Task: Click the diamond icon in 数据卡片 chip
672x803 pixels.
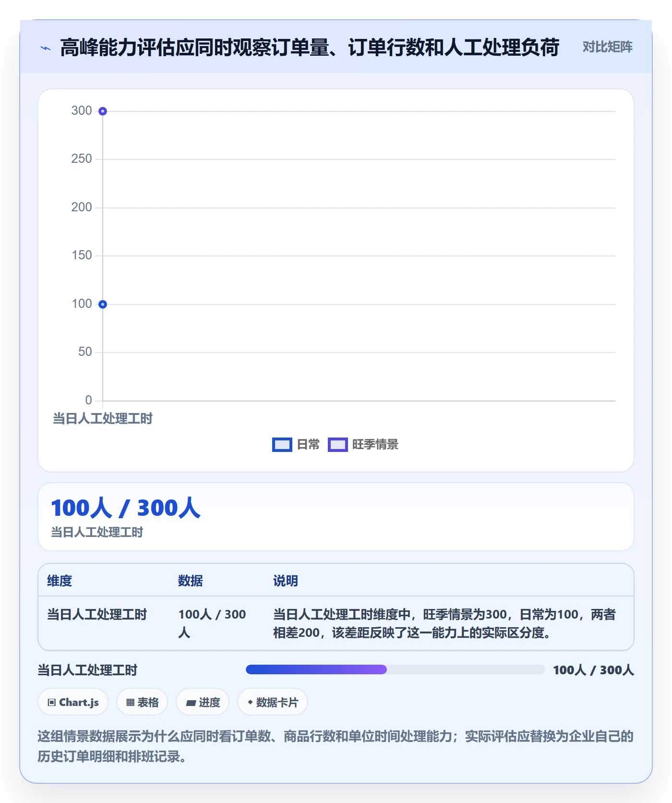Action: (x=250, y=702)
